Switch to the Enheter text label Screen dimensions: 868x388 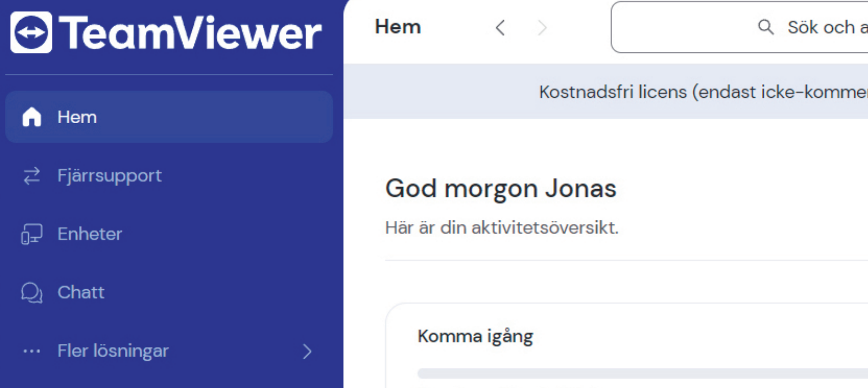[90, 234]
